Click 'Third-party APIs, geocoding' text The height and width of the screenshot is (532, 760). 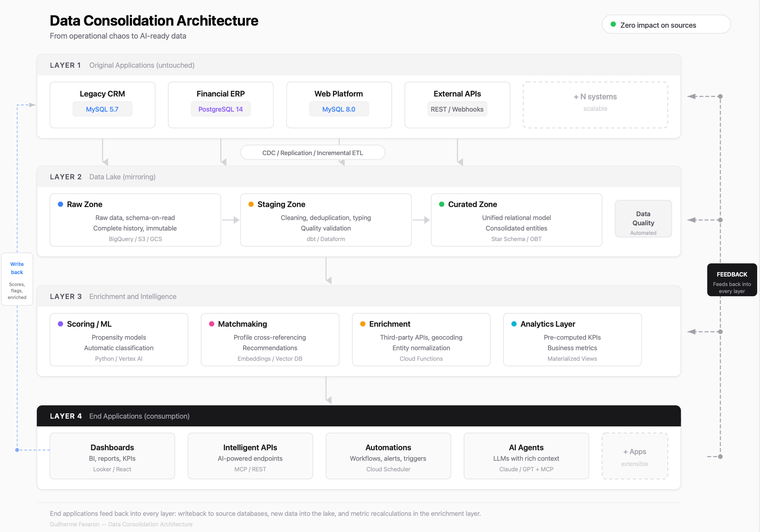click(421, 337)
